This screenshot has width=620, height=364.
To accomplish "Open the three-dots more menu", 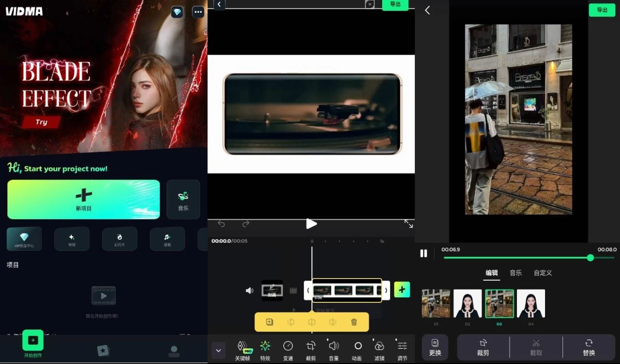I will [x=198, y=12].
